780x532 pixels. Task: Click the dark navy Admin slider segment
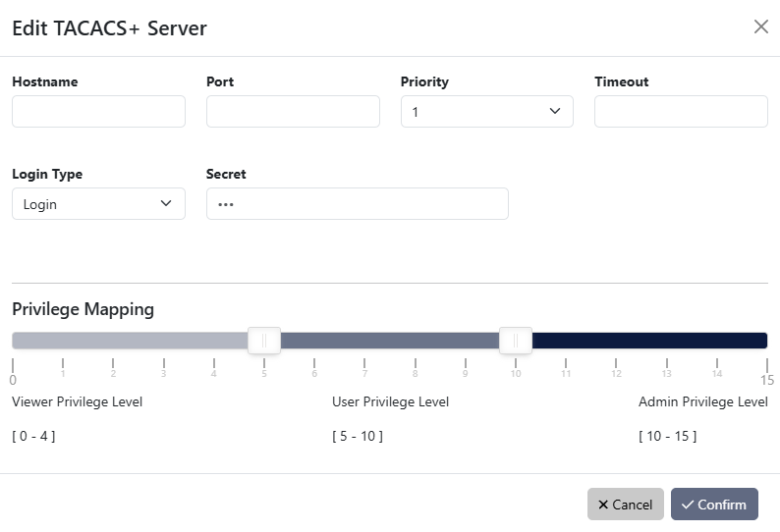point(648,341)
